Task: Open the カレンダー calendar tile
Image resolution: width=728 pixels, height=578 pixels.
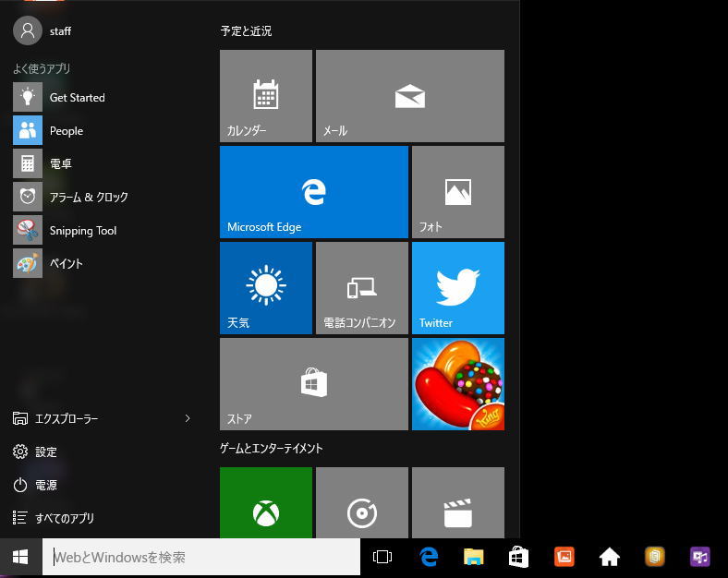Action: click(x=266, y=96)
